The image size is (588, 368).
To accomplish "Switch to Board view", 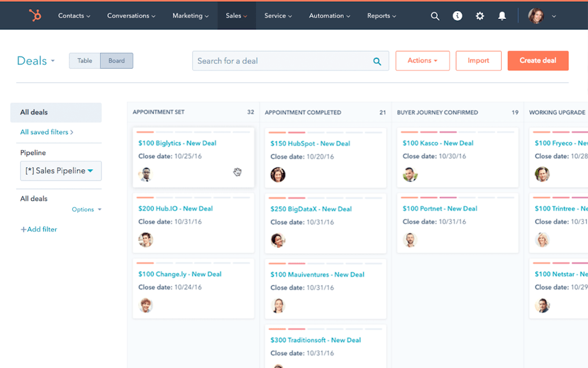I will click(116, 61).
